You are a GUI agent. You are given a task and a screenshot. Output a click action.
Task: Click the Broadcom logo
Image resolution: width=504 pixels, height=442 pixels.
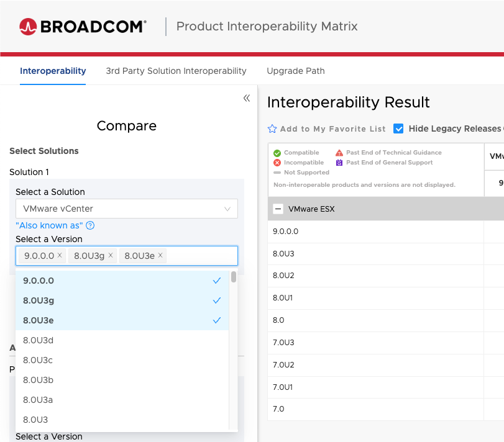point(83,27)
